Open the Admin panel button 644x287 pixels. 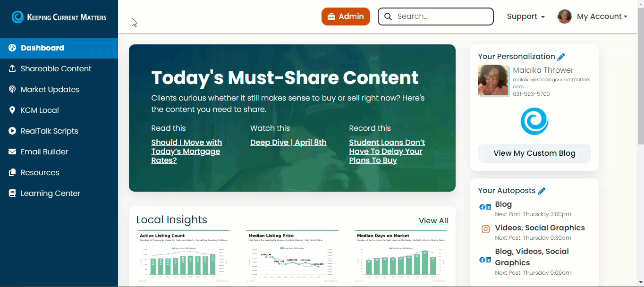pyautogui.click(x=346, y=16)
